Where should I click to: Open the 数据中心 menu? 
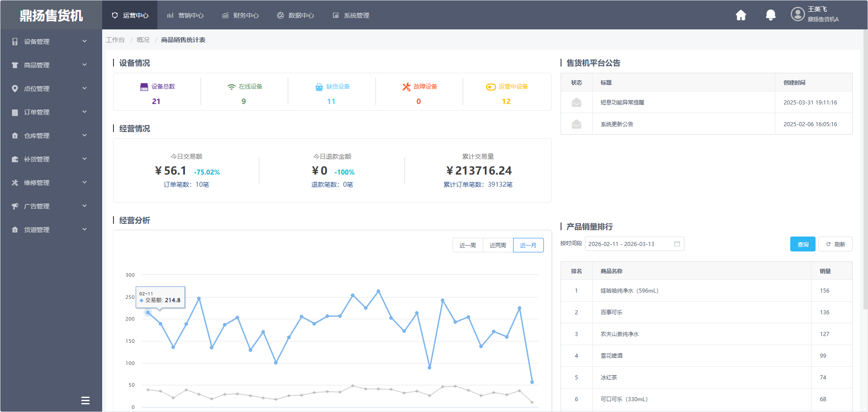pos(296,15)
